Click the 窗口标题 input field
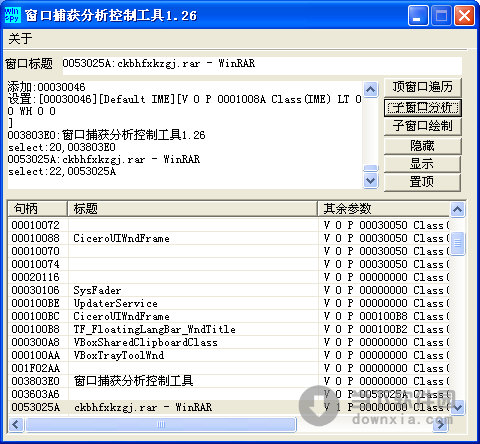 (x=262, y=65)
